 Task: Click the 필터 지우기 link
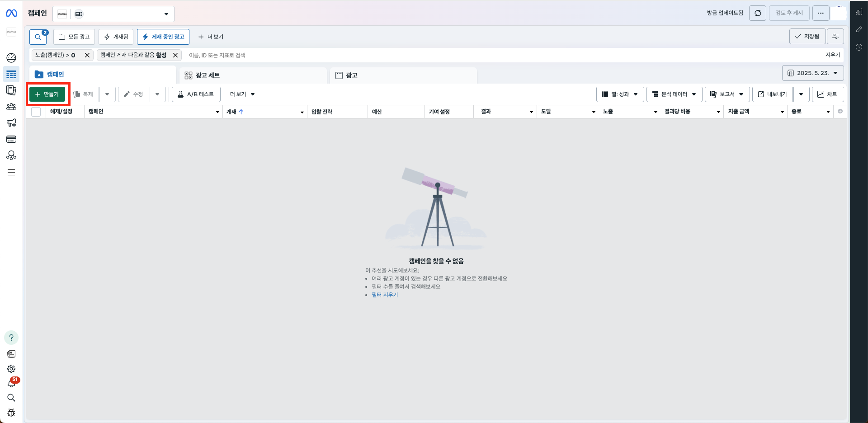(385, 295)
